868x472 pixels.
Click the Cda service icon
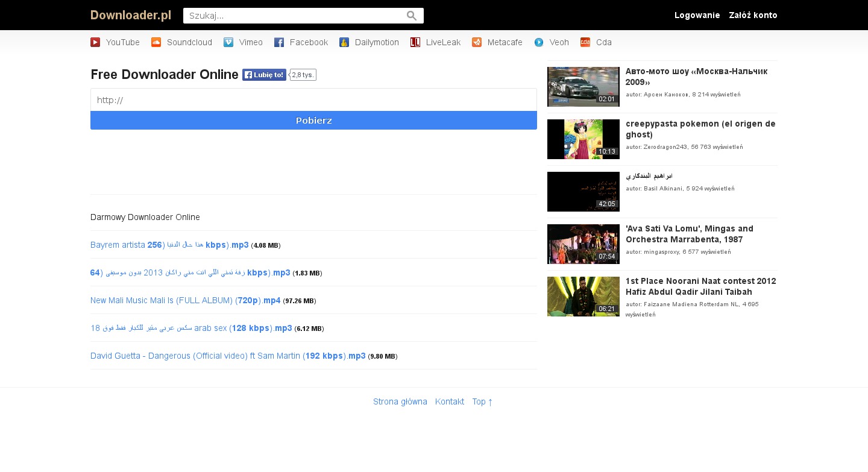pyautogui.click(x=585, y=42)
